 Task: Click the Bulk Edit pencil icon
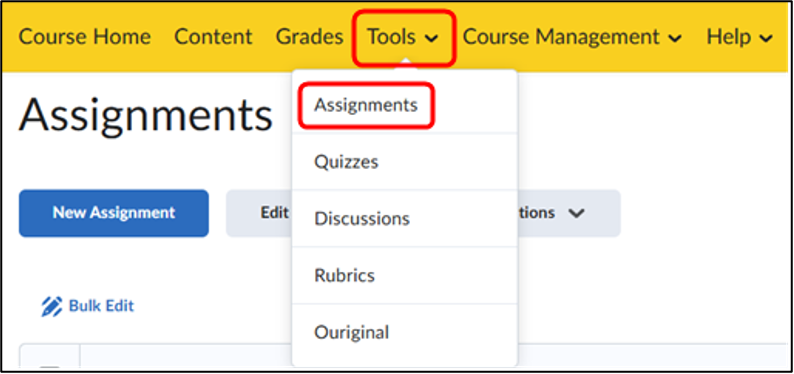tap(52, 306)
